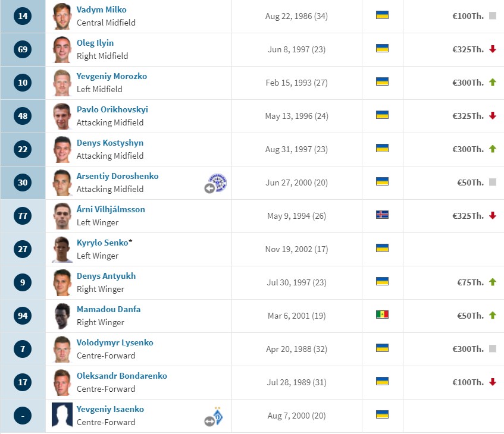Click the Iceland flag for Árni Vilhjálmsson
504x434 pixels.
(382, 215)
